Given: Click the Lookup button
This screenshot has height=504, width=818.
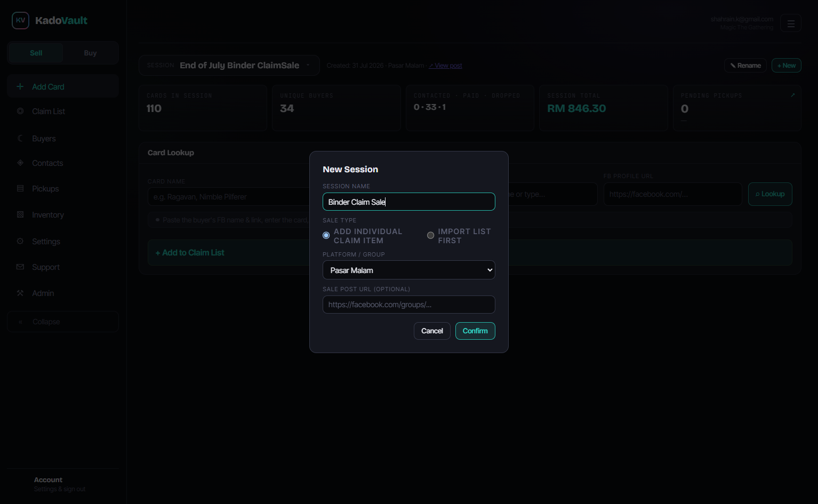Looking at the screenshot, I should click(770, 194).
